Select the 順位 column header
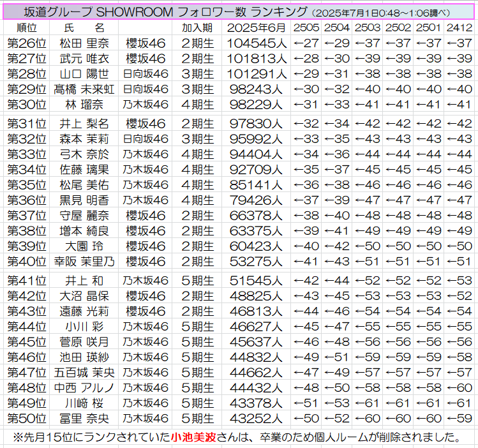 click(x=27, y=27)
